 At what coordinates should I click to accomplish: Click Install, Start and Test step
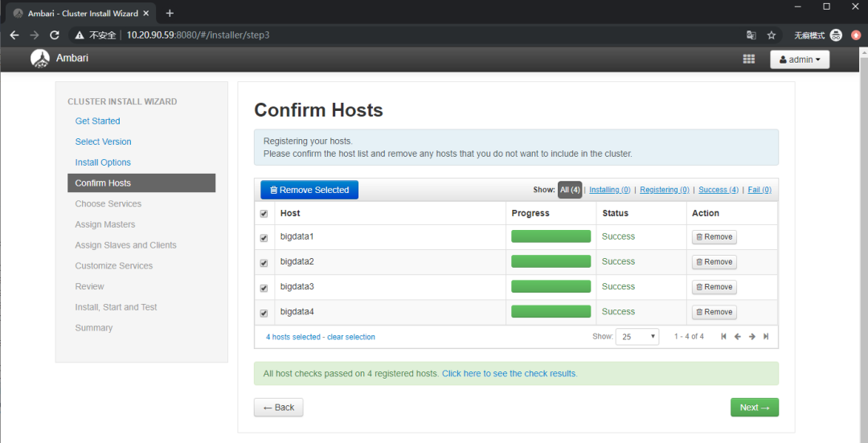(116, 307)
